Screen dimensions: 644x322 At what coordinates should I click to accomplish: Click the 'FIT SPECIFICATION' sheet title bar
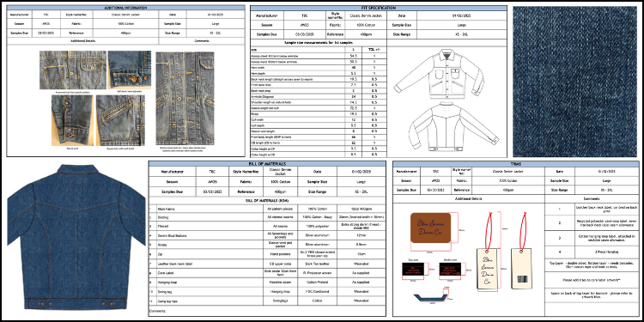(x=379, y=8)
